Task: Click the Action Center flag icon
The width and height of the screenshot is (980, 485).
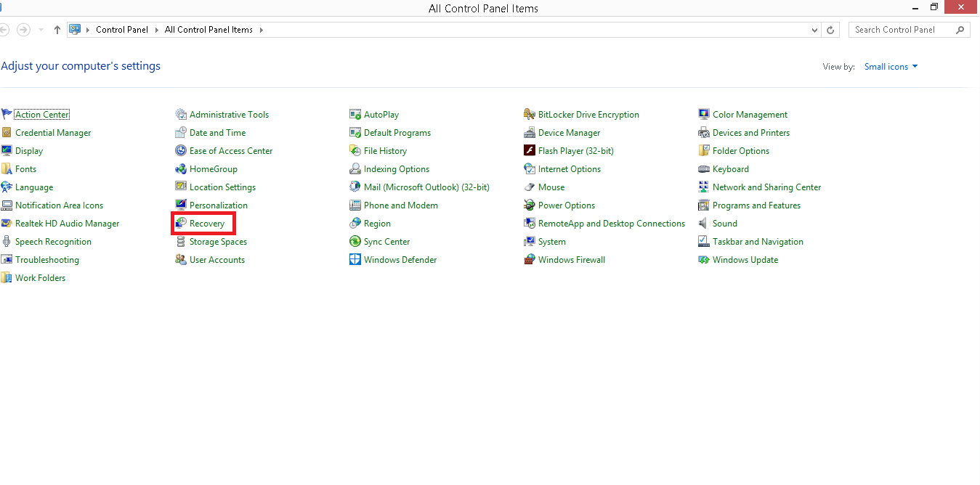Action: (x=7, y=114)
